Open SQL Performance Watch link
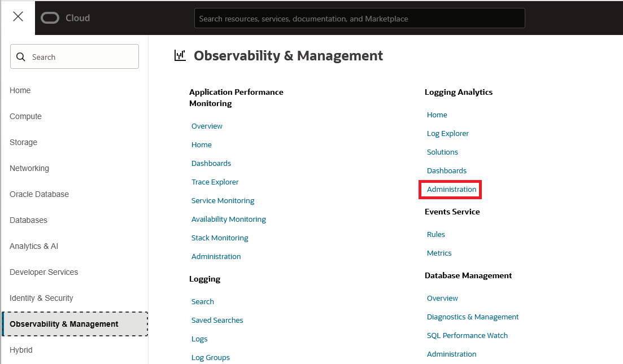This screenshot has width=623, height=364. (x=467, y=336)
